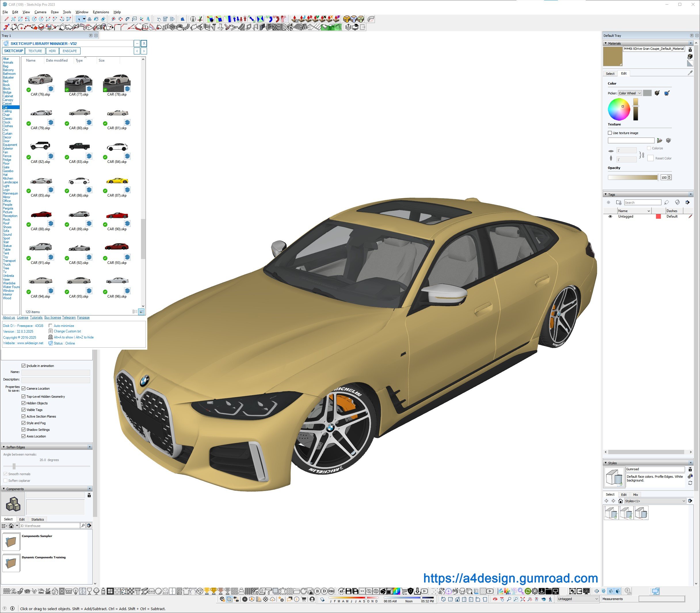The width and height of the screenshot is (700, 613).
Task: Click In Model home icon in Components
Action: coord(11,526)
